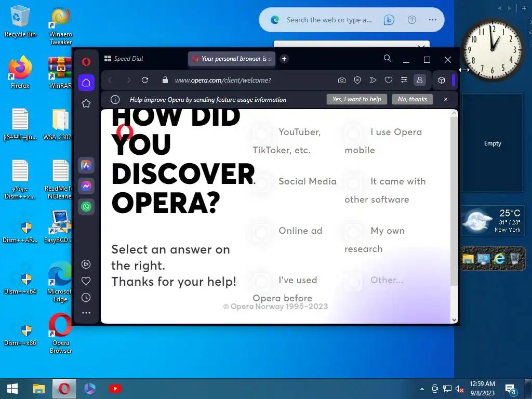Add page to bookmarks heart icon
This screenshot has width=532, height=399.
389,80
